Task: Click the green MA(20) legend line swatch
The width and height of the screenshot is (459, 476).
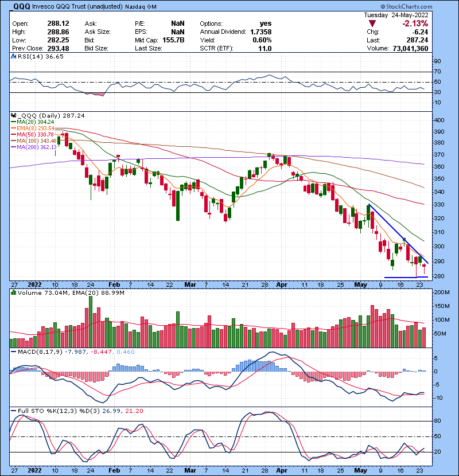Action: click(14, 122)
